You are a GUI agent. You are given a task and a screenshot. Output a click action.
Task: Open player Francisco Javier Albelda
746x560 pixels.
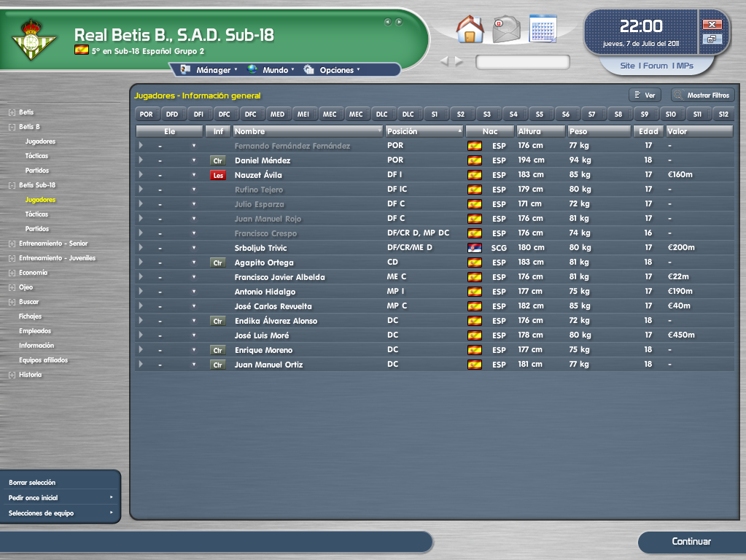(280, 277)
